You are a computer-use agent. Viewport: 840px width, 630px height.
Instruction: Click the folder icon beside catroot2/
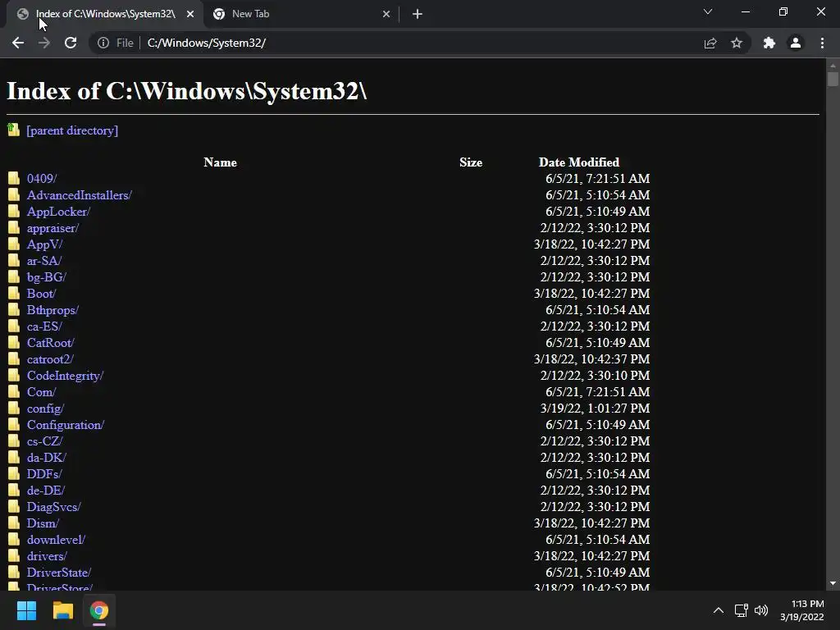click(x=14, y=359)
